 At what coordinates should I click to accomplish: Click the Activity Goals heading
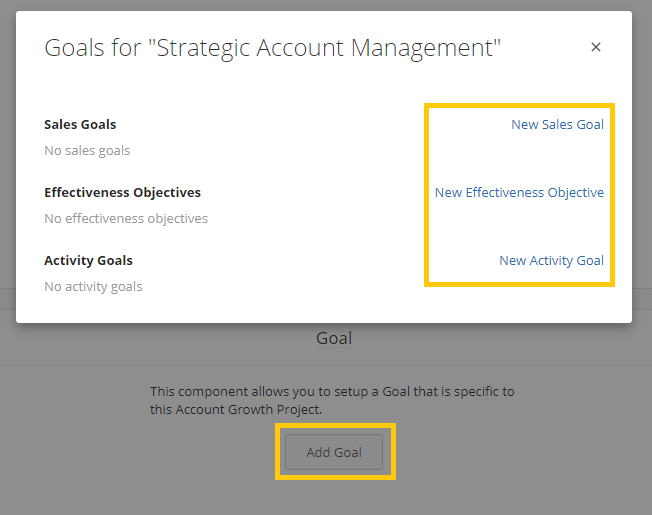pos(88,261)
